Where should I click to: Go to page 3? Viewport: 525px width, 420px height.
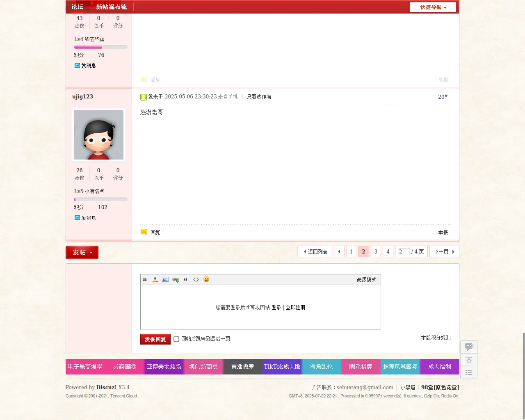(x=376, y=251)
